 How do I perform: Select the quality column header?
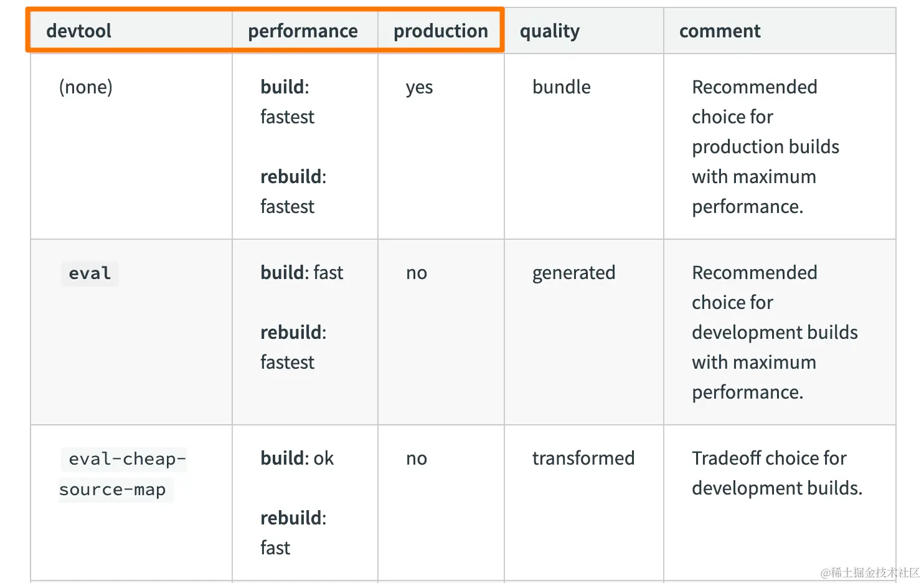(x=550, y=31)
